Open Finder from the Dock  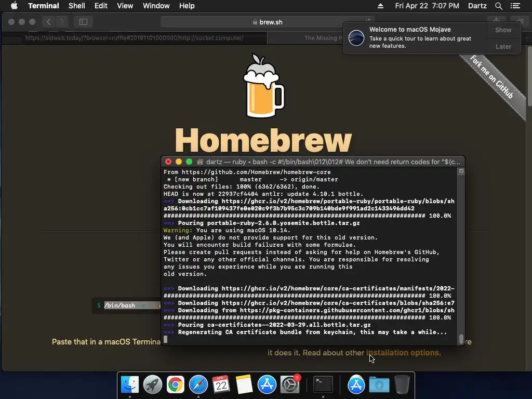coord(129,384)
